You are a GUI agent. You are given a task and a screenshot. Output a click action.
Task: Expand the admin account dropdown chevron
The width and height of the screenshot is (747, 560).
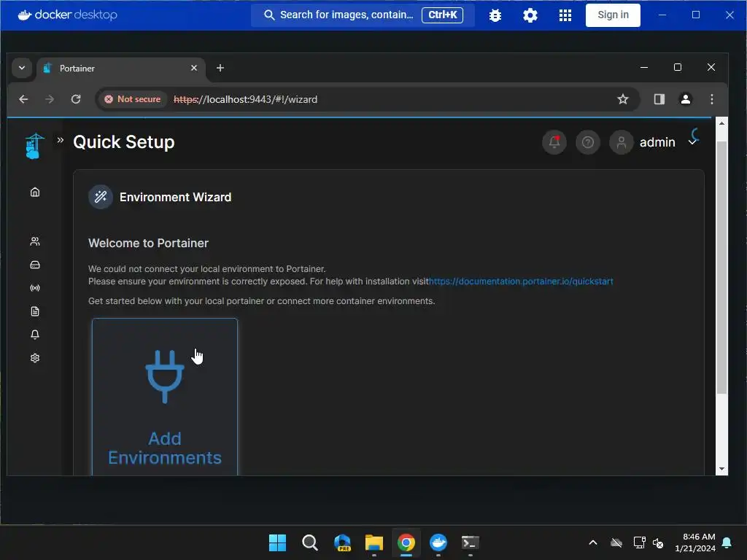tap(692, 142)
